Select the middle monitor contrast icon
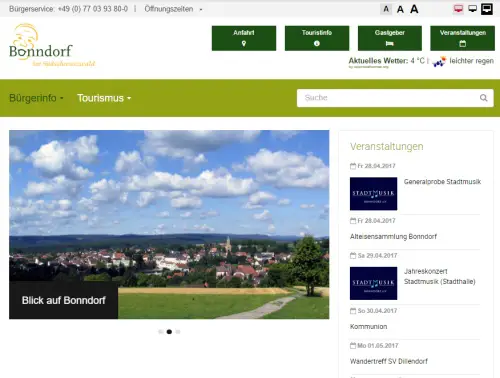The width and height of the screenshot is (500, 378). coord(472,9)
